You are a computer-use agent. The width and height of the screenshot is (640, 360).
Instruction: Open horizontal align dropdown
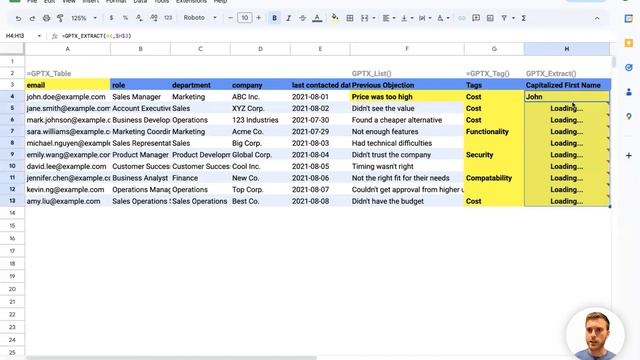pos(388,18)
